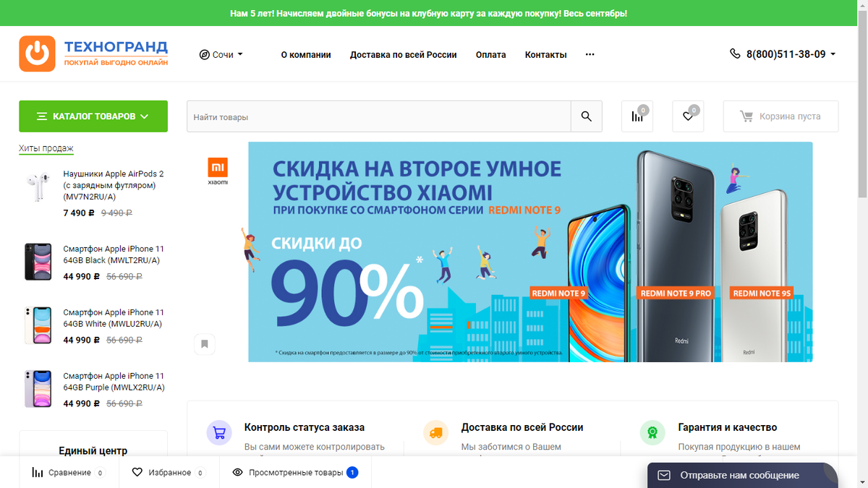Image resolution: width=868 pixels, height=488 pixels.
Task: Click the green anniversary bonus announcement bar
Action: pos(428,13)
